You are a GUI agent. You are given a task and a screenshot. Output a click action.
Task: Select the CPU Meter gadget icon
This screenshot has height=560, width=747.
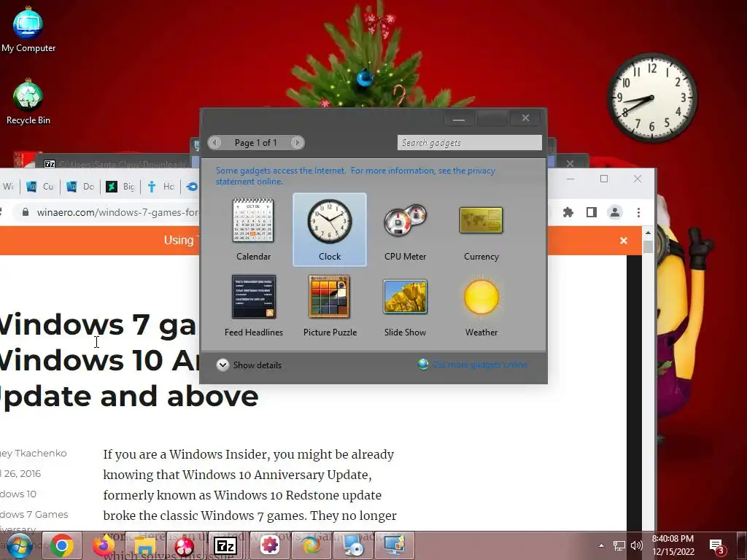tap(406, 220)
